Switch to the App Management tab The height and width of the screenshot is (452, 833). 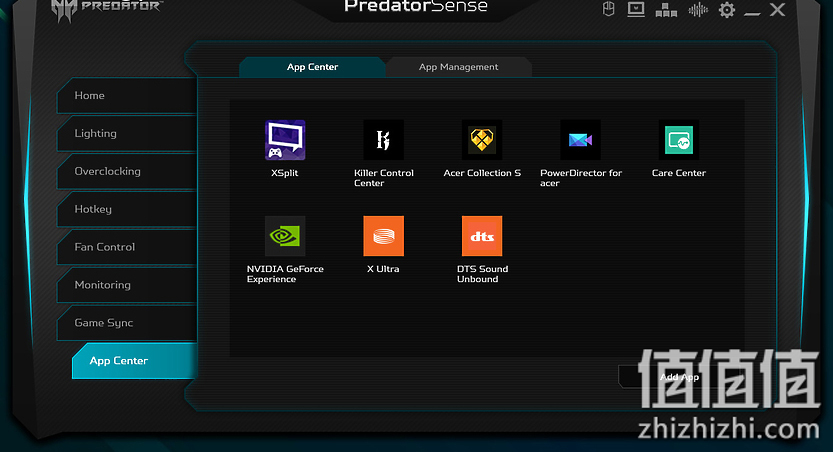(458, 67)
